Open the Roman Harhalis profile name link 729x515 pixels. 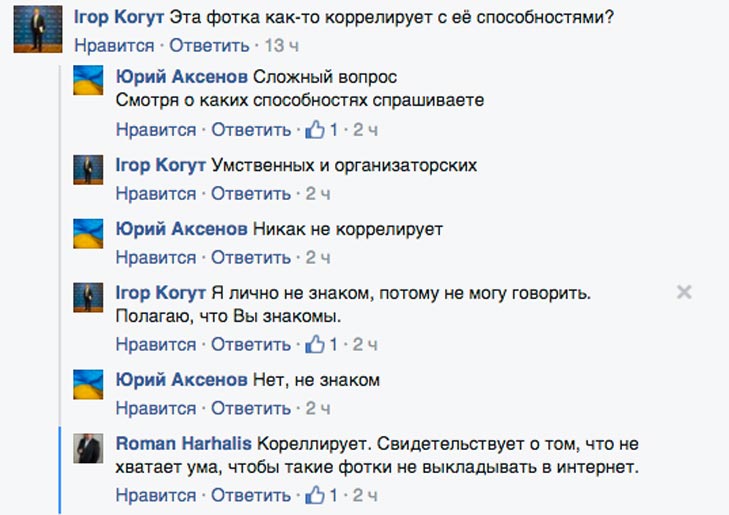[x=183, y=443]
